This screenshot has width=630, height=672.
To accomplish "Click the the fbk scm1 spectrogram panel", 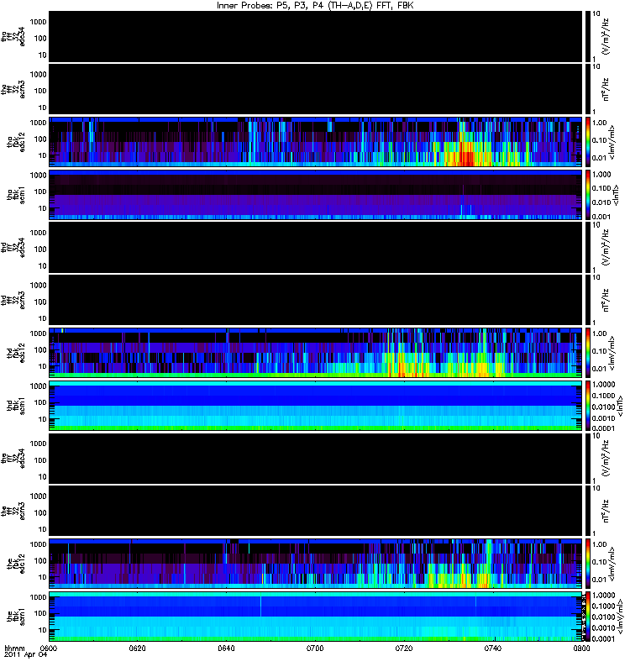I will (316, 617).
